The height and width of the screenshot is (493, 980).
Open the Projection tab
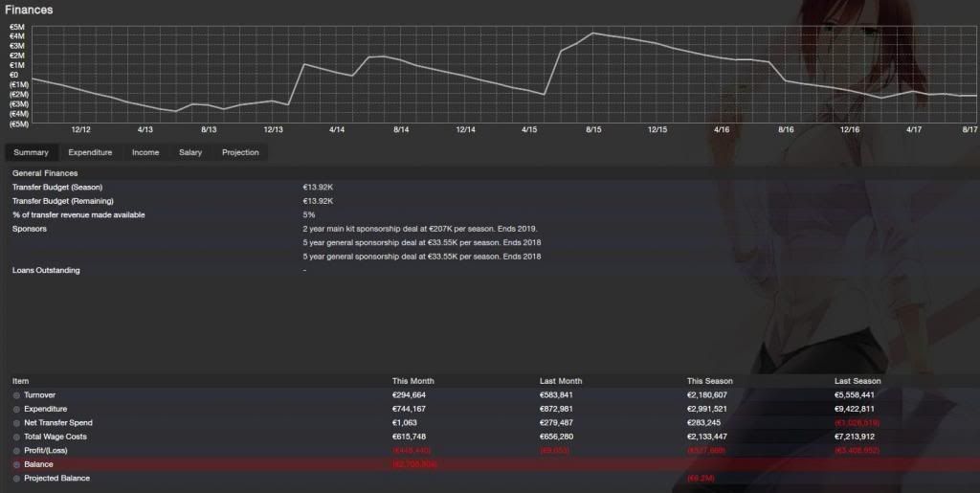(x=240, y=152)
